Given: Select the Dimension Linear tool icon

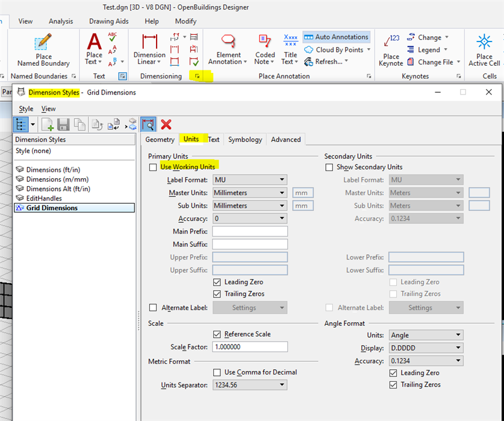Looking at the screenshot, I should [149, 42].
